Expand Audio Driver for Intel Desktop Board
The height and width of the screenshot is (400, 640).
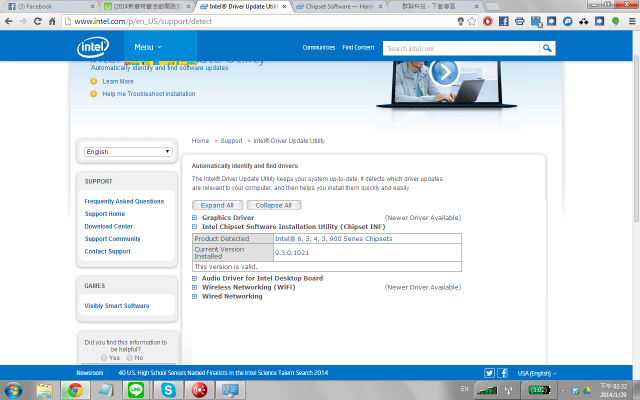pos(194,278)
